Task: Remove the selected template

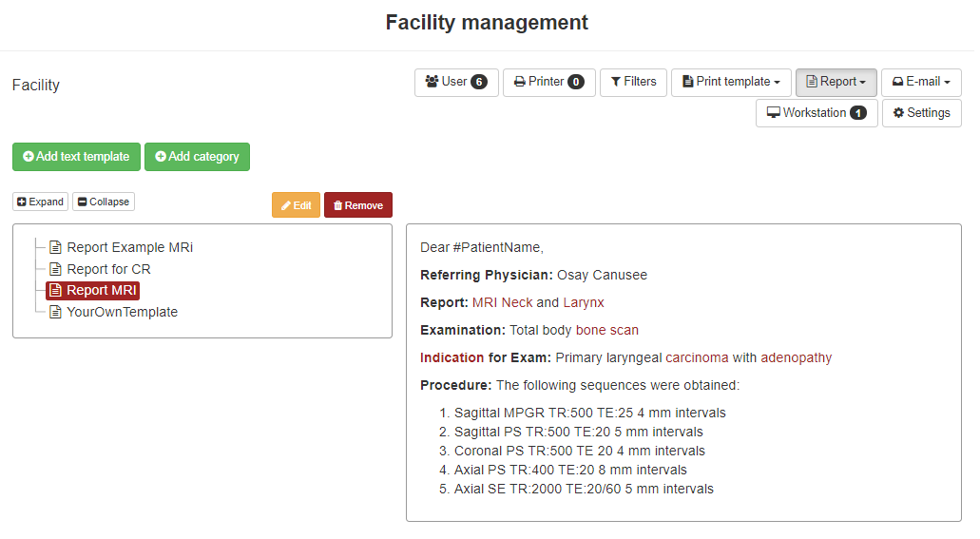Action: pos(358,205)
